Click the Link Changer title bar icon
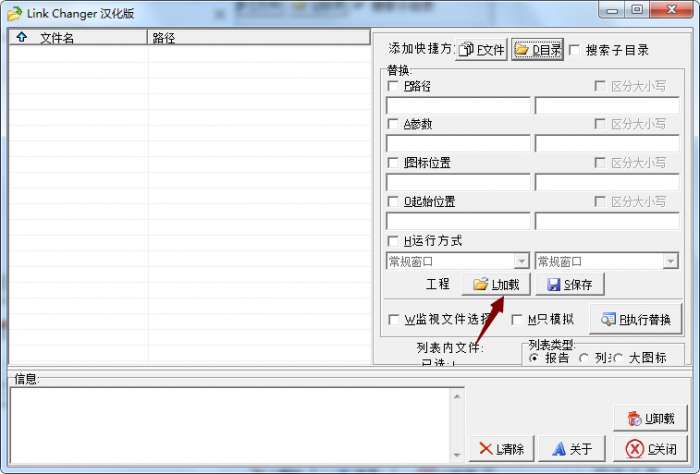Viewport: 700px width, 474px height. point(14,13)
